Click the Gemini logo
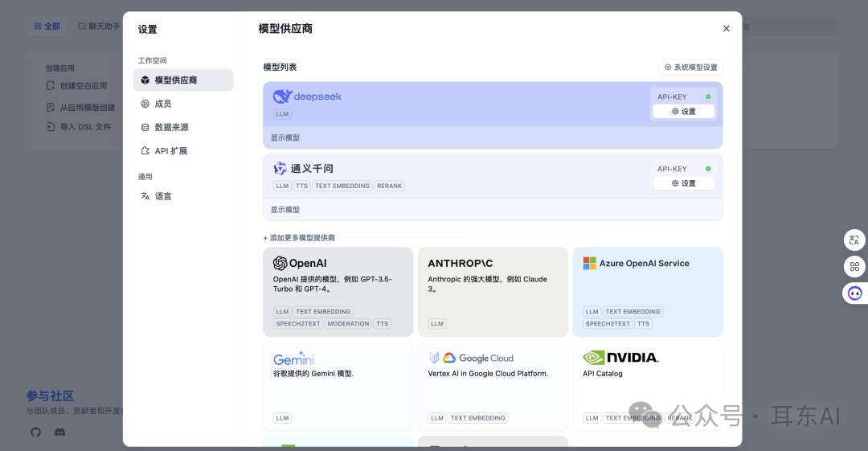Viewport: 868px width, 451px height. pos(294,358)
